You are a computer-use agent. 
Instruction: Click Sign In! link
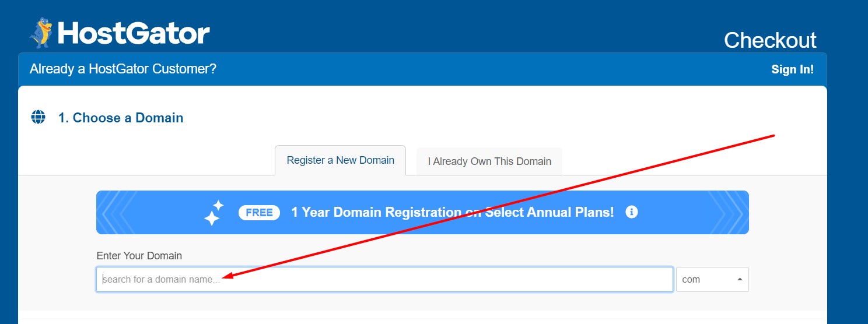tap(792, 69)
